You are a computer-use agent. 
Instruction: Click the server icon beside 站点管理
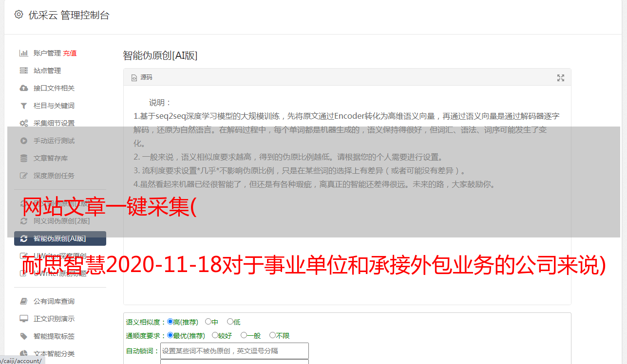(x=23, y=71)
